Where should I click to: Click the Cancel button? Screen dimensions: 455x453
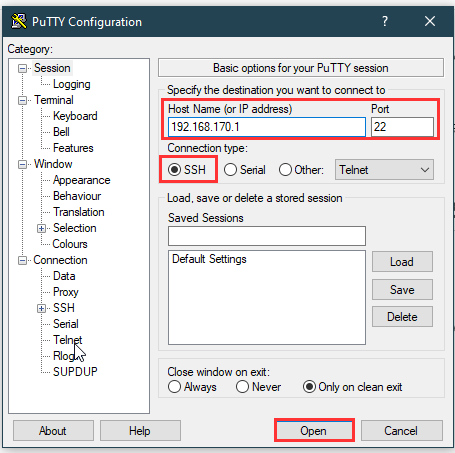coord(401,431)
